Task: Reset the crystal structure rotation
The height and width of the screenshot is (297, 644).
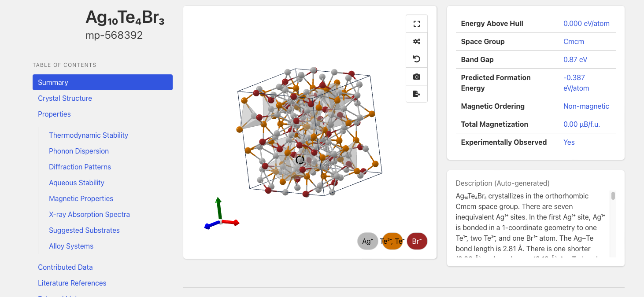Action: [416, 59]
